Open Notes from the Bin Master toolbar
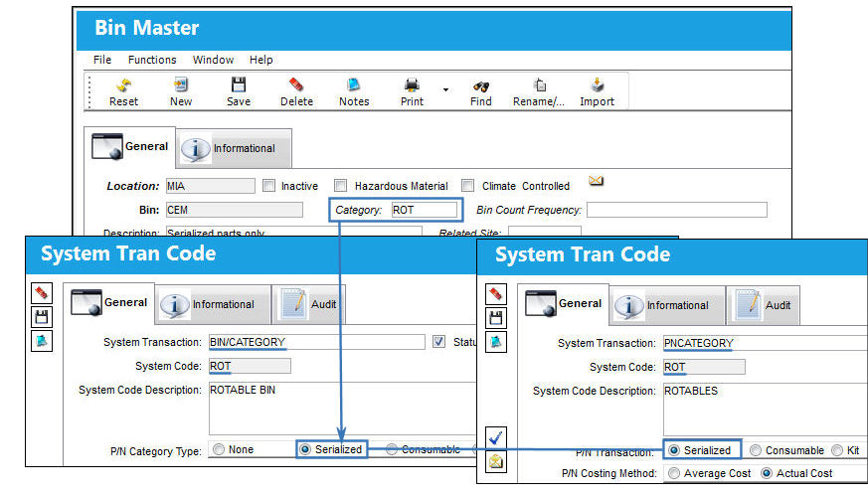 354,84
